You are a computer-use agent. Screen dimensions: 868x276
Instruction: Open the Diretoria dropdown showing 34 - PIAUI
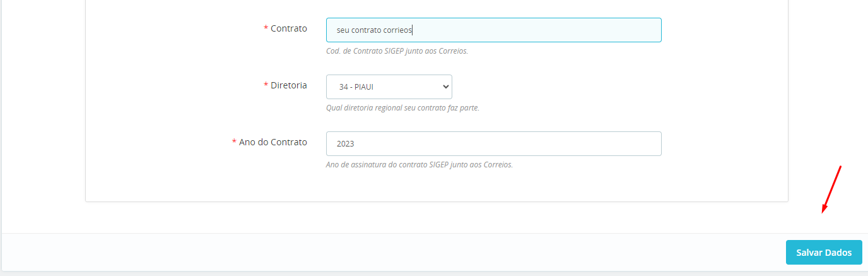click(x=389, y=87)
